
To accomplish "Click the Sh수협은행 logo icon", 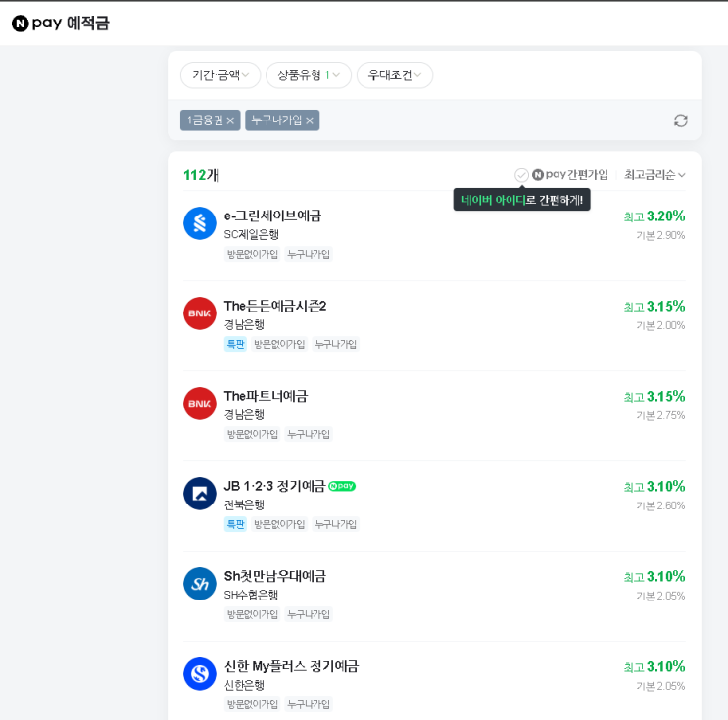I will pyautogui.click(x=200, y=584).
